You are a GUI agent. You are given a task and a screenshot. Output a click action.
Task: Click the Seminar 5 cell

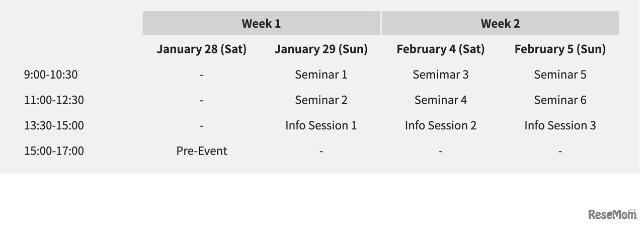coord(560,74)
